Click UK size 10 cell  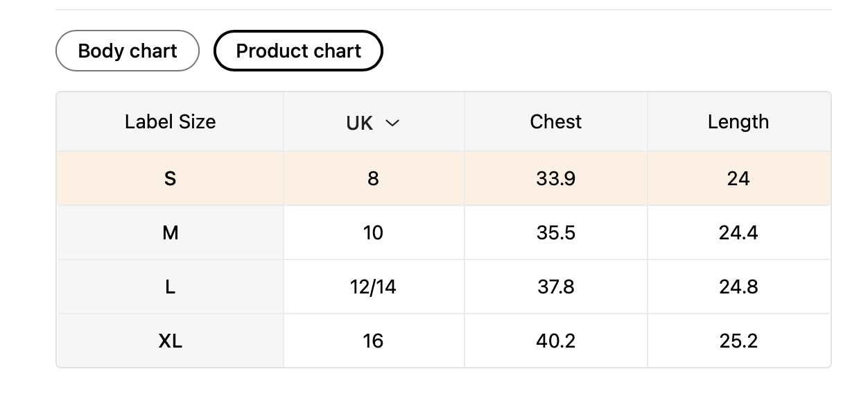373,232
